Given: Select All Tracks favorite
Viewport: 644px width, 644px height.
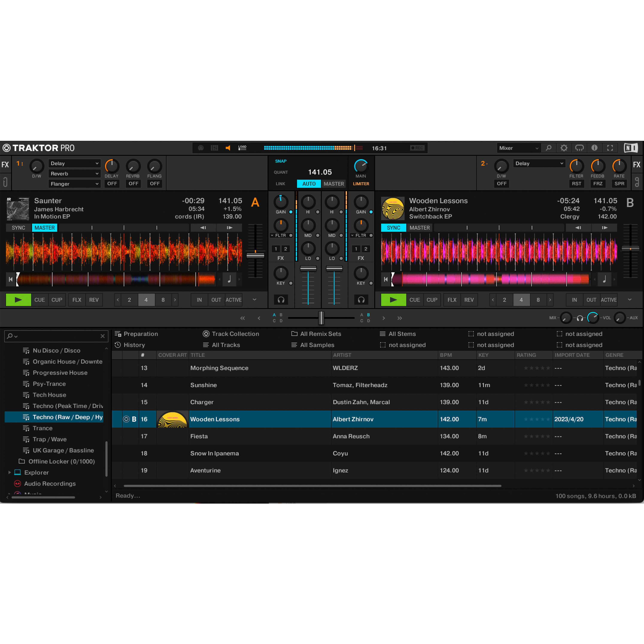Looking at the screenshot, I should [x=221, y=345].
